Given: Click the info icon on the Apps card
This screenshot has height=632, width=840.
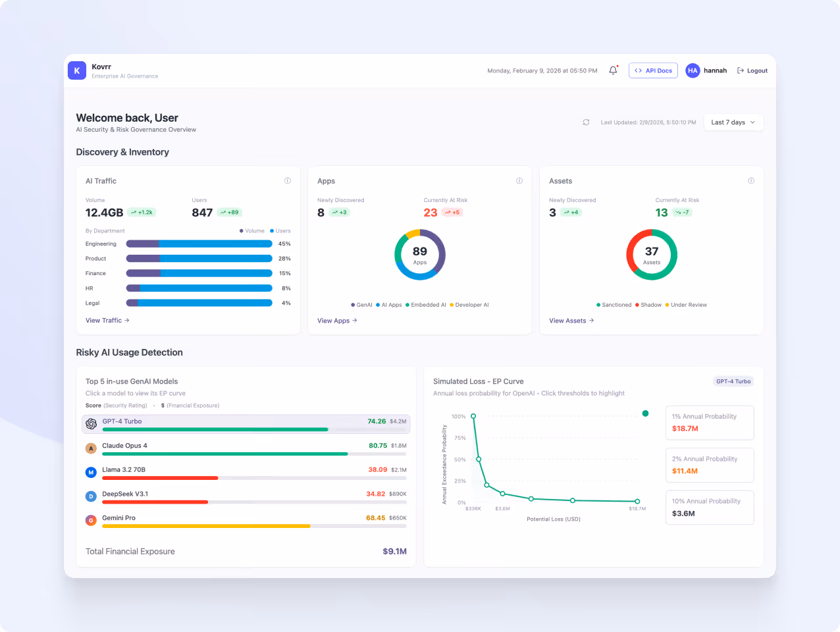Looking at the screenshot, I should pos(519,180).
